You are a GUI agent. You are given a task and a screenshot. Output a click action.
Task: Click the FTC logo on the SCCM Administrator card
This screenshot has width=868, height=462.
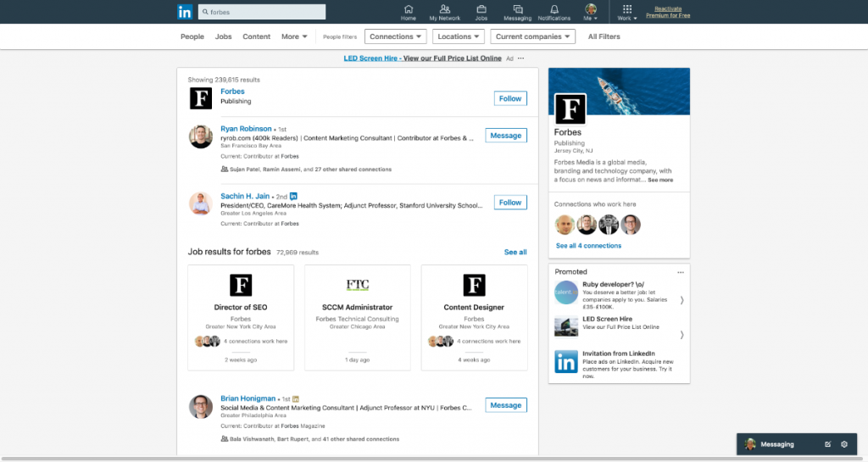point(358,285)
